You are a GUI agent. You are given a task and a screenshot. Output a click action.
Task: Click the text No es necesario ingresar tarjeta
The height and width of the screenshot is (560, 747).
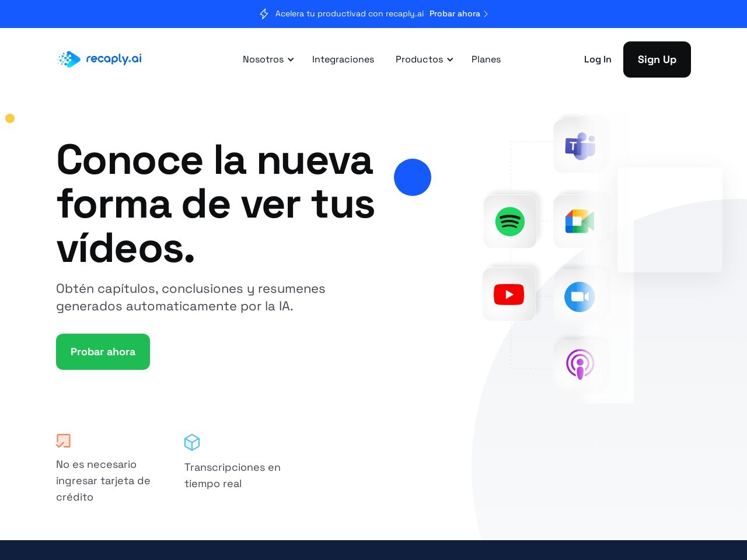(103, 481)
